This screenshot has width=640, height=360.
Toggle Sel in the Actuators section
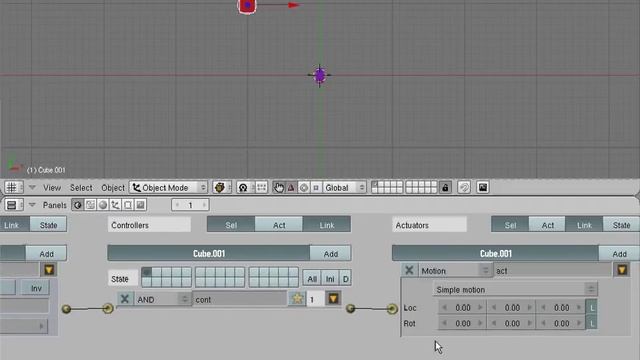(x=510, y=224)
